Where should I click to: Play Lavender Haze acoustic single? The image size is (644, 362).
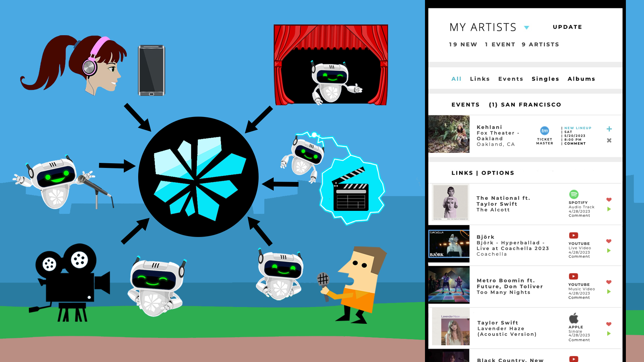click(609, 334)
